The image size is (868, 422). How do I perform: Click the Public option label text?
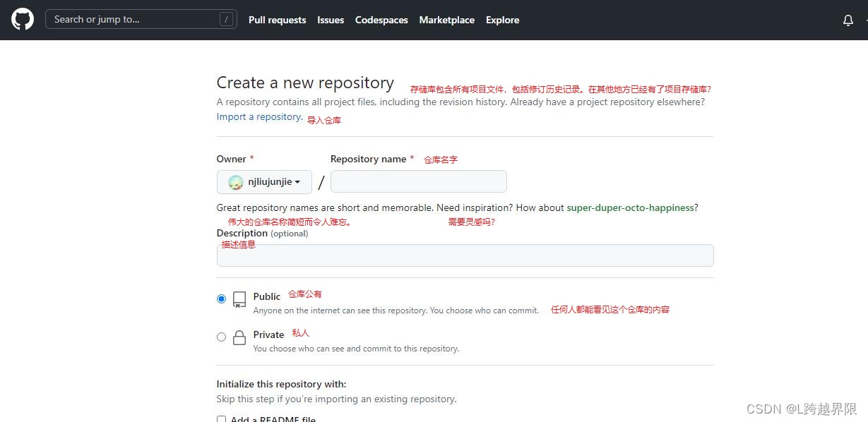[267, 296]
